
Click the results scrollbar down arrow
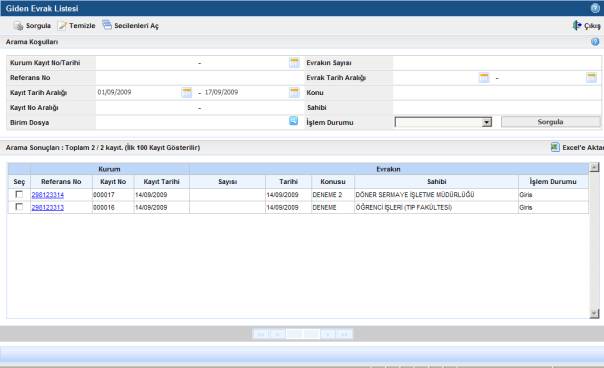click(594, 314)
